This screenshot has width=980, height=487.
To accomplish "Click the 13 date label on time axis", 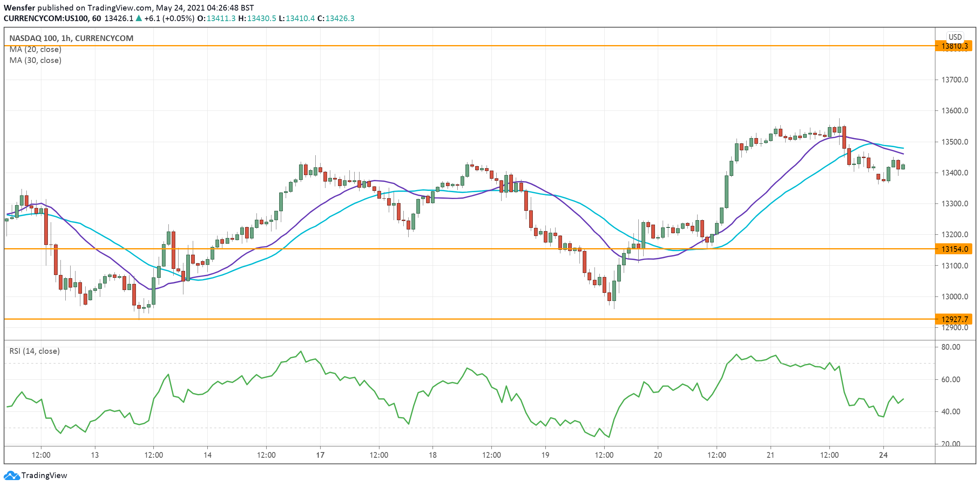I will point(95,455).
